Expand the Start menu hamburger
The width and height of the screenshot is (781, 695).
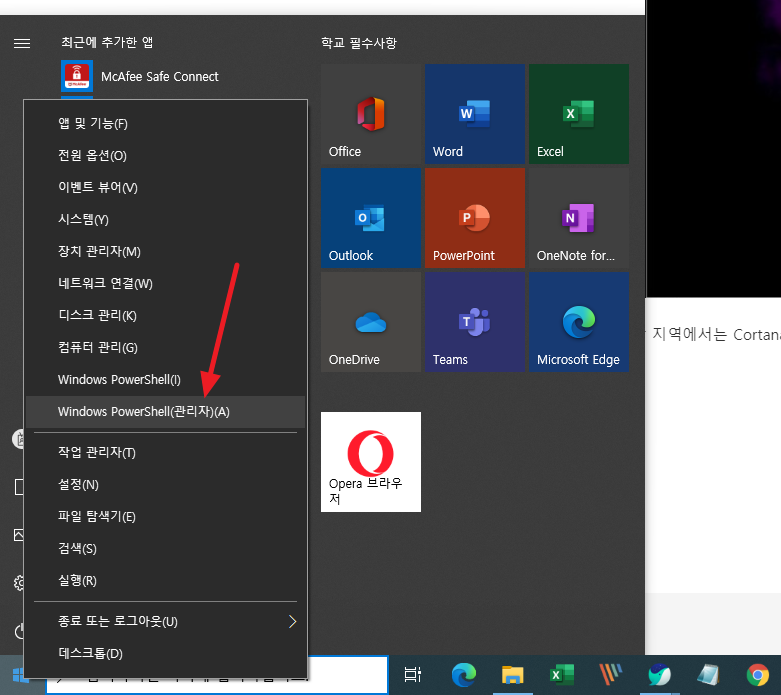point(22,44)
